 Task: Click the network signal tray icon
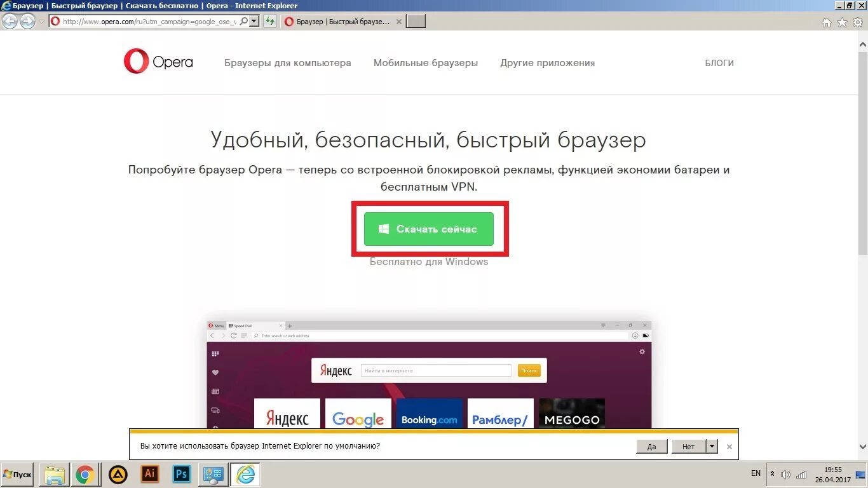click(x=802, y=474)
